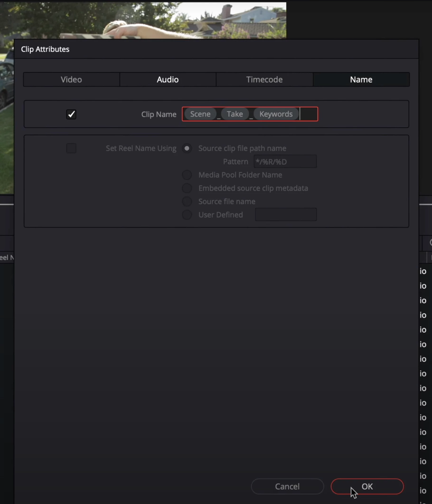Switch to the Audio tab
Image resolution: width=432 pixels, height=504 pixels.
[x=168, y=80]
